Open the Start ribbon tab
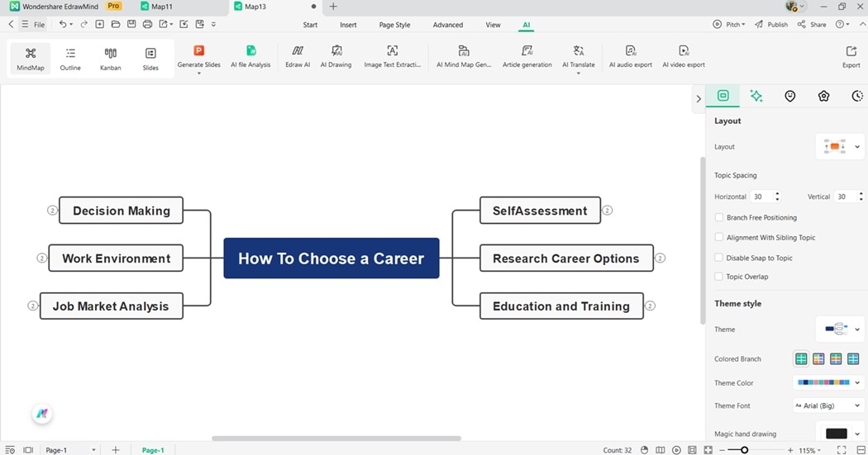 click(310, 25)
